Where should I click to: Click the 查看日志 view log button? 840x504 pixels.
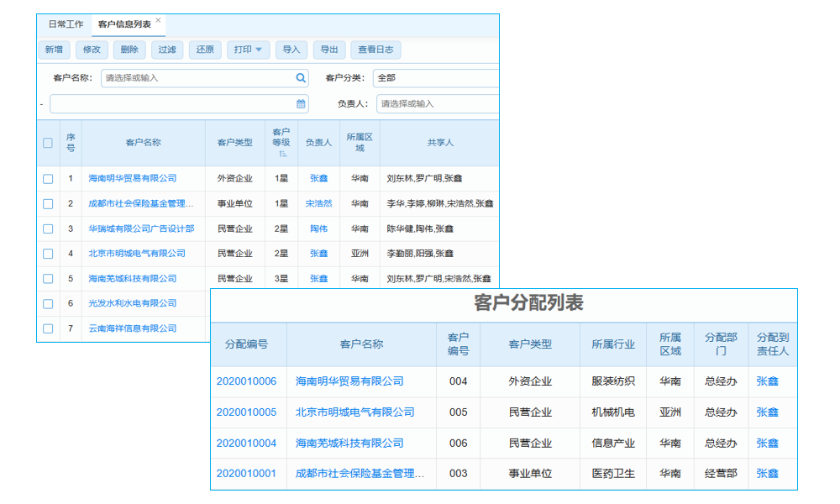pos(375,50)
